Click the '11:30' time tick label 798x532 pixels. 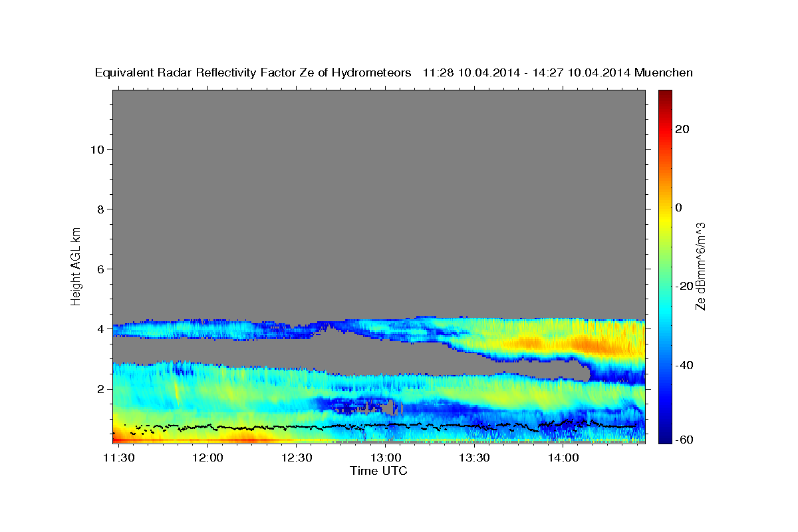tap(118, 458)
